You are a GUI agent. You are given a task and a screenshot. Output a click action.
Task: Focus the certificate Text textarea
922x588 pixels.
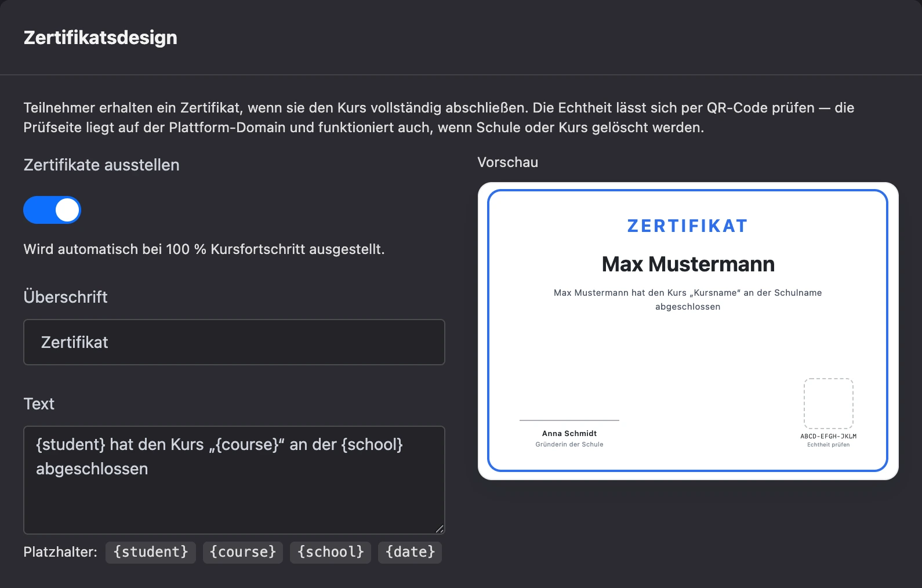234,480
